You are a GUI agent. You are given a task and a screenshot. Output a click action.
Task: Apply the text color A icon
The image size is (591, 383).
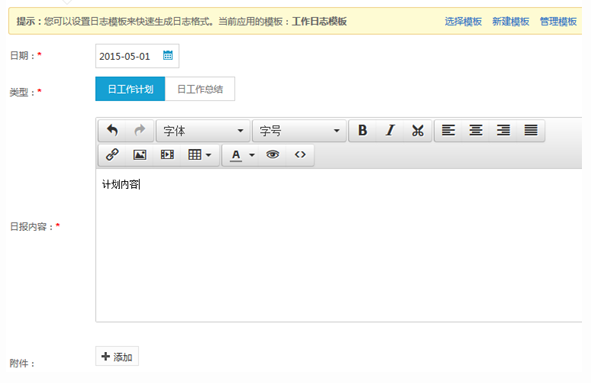236,155
